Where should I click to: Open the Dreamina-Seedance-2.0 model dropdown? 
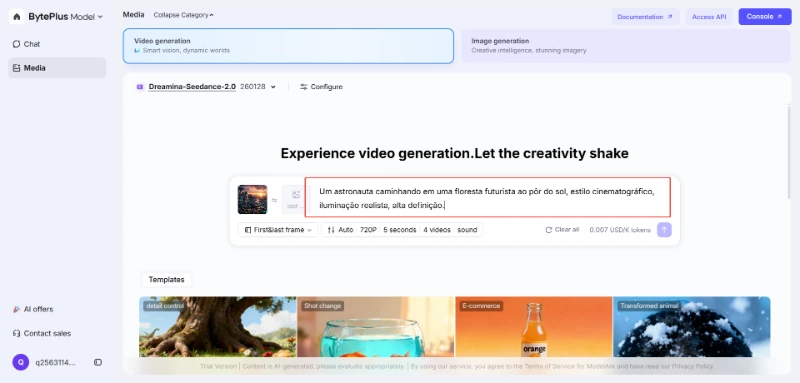click(x=273, y=87)
